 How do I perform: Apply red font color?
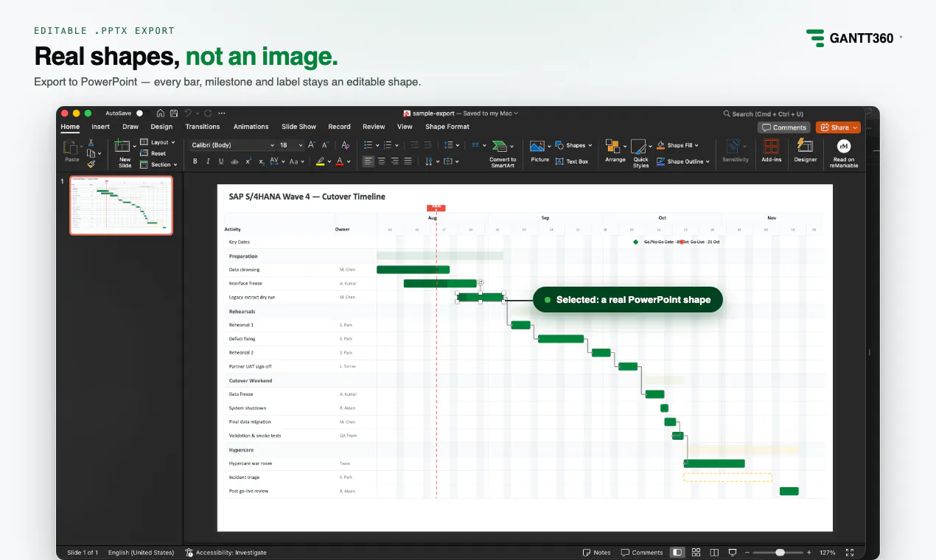click(339, 161)
